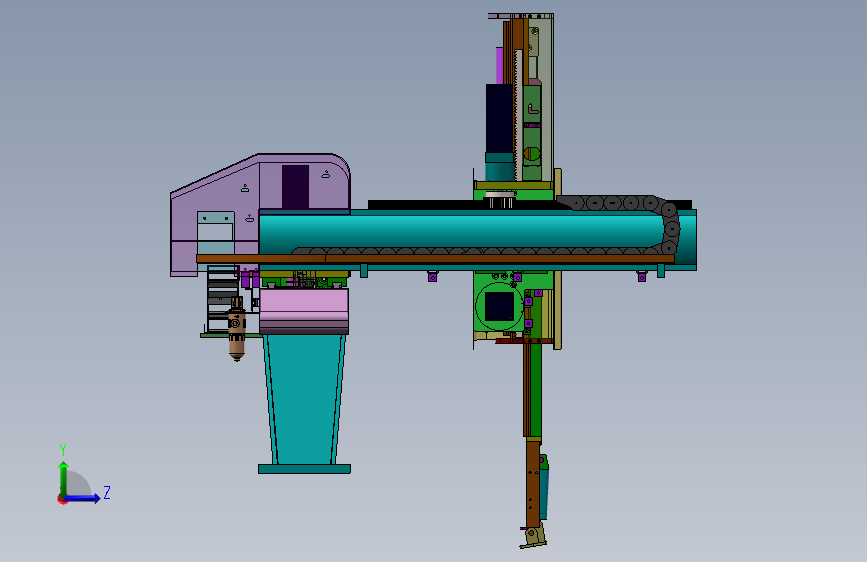Select the pedestal's bottom base plate
The width and height of the screenshot is (867, 562).
304,469
